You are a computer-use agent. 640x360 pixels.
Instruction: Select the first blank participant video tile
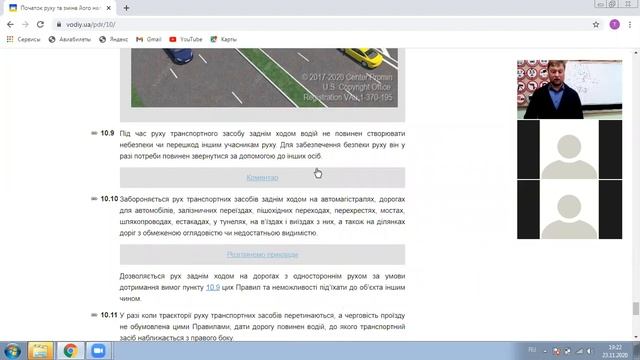coord(569,149)
